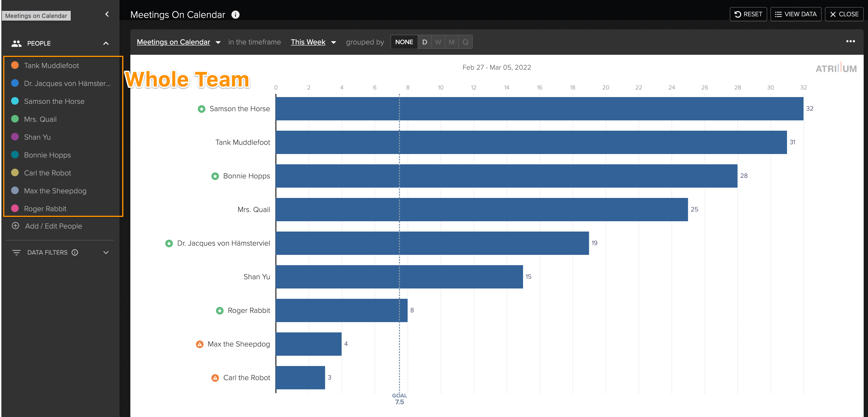Screen dimensions: 868x417
Task: Click the green star beside Dr. Jacques von Hämsterviel
Action: tap(169, 243)
